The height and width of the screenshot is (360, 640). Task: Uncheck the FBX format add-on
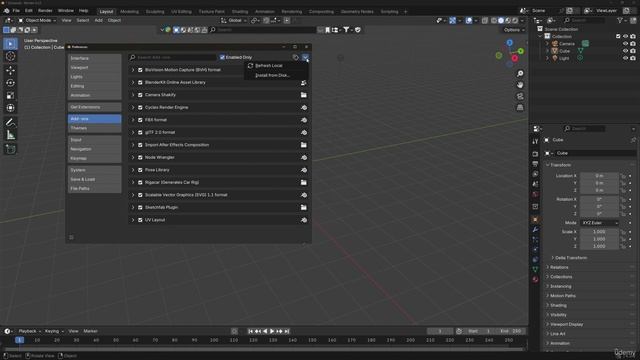click(x=140, y=120)
